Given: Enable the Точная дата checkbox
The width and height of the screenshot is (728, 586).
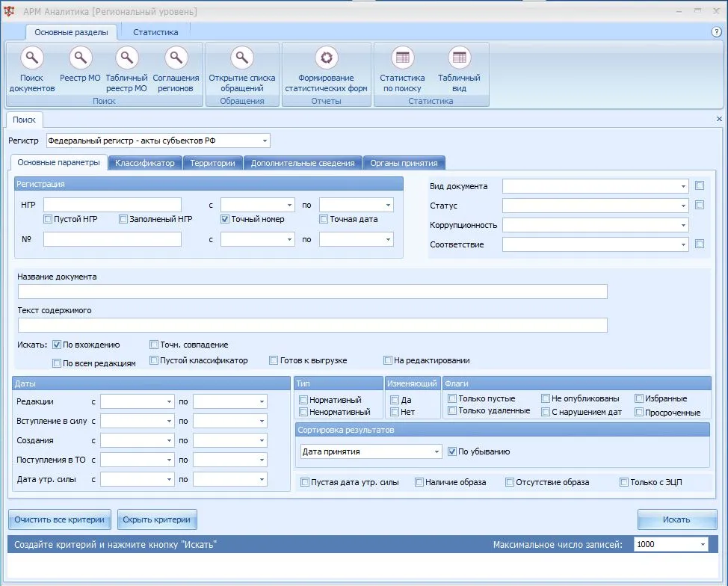Looking at the screenshot, I should (324, 219).
